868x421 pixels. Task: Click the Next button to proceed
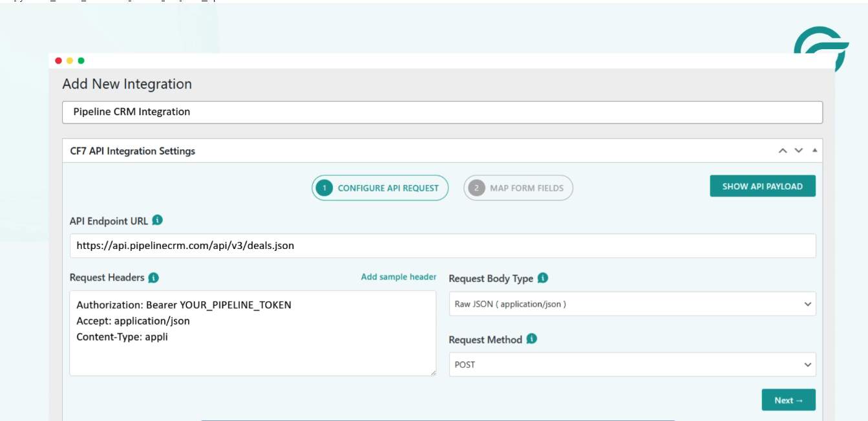tap(789, 400)
